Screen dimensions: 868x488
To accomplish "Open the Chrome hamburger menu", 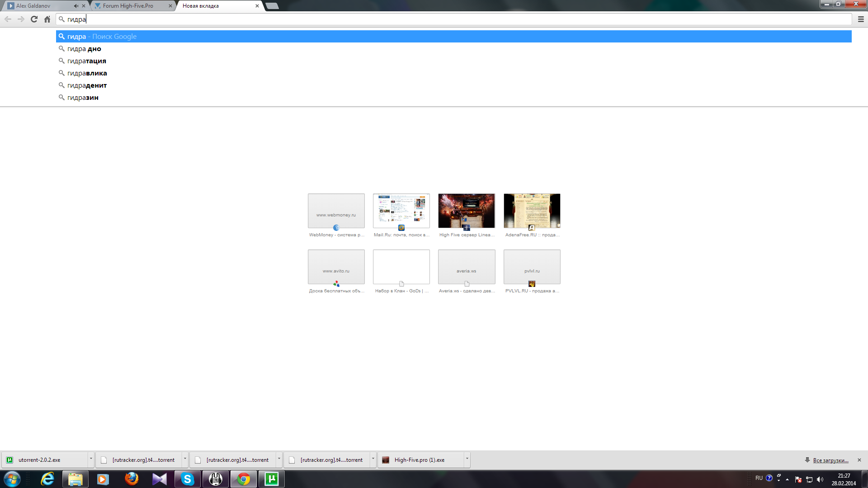I will pyautogui.click(x=860, y=19).
